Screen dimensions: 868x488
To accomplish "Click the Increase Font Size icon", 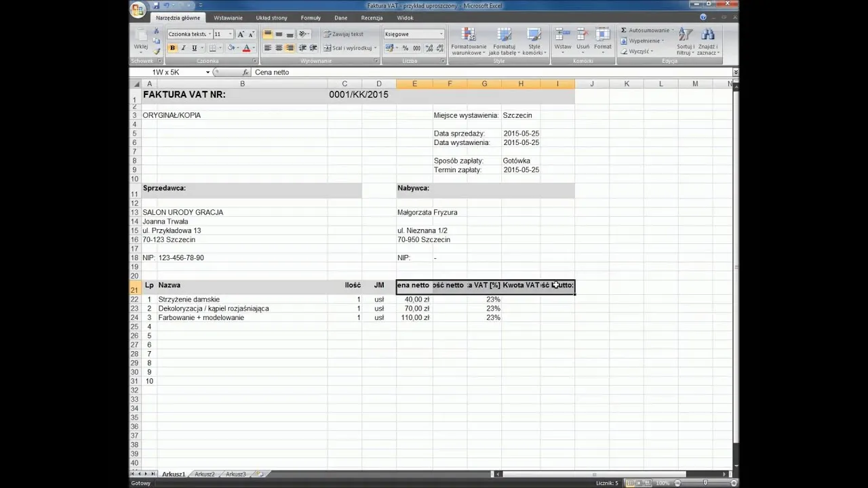I will point(240,34).
